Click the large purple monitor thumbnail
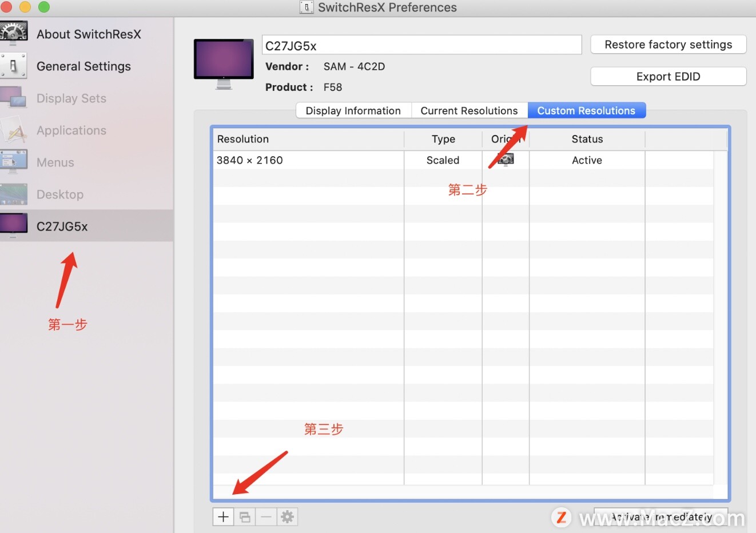Screen dimensions: 756x533 click(224, 64)
